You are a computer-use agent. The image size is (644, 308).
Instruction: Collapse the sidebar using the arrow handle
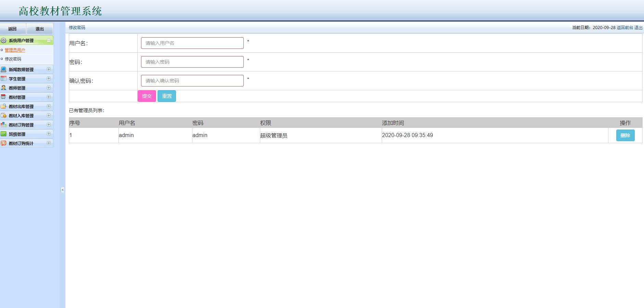point(63,190)
